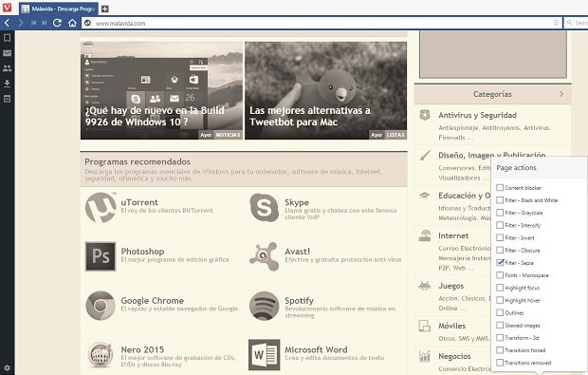
Task: Click the uTorrent logo icon
Action: (101, 208)
